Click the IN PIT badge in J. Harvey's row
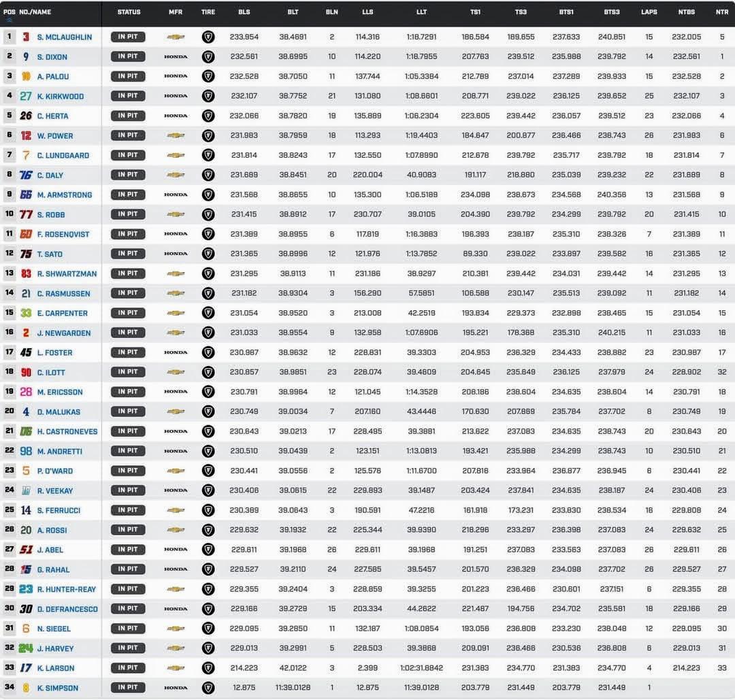The height and width of the screenshot is (700, 735). [x=128, y=648]
